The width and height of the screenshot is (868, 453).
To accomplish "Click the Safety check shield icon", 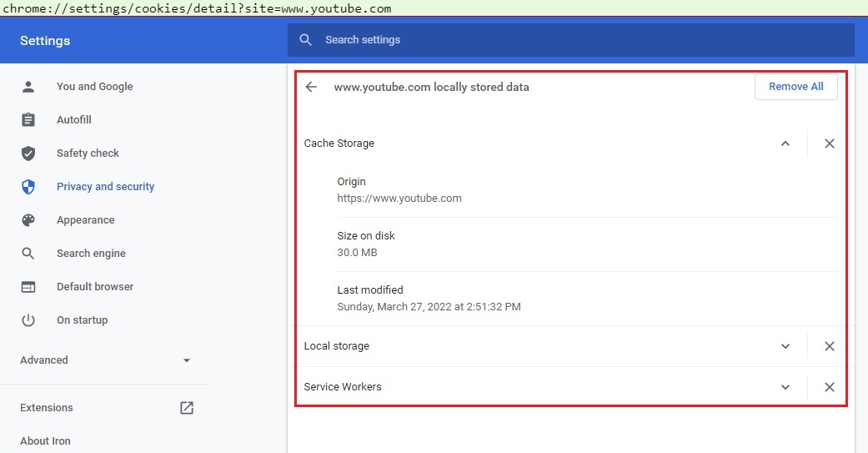I will (28, 154).
